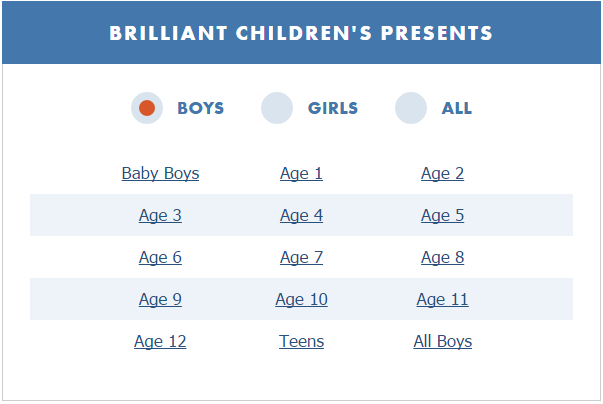The width and height of the screenshot is (603, 404).
Task: Browse Age 5 presents
Action: [x=442, y=215]
